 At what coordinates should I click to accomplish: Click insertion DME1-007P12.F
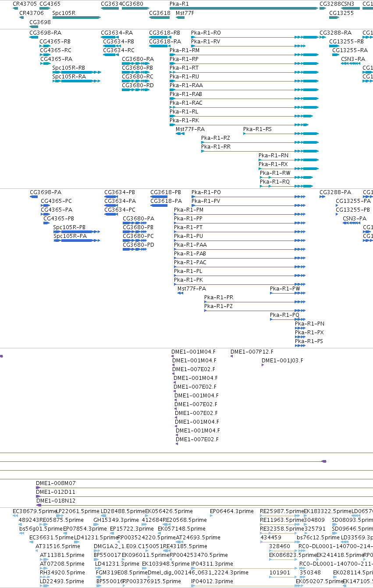coord(252,351)
